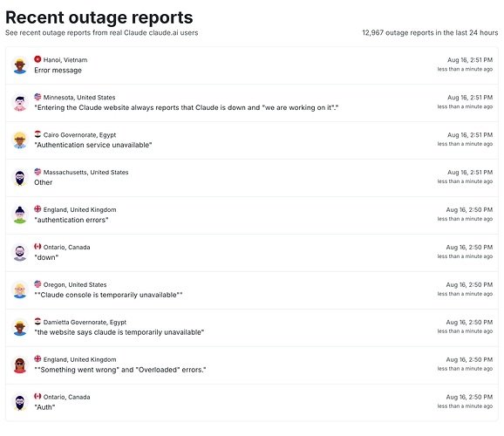The image size is (504, 436).
Task: Click the 12,967 outage reports count
Action: coord(430,33)
